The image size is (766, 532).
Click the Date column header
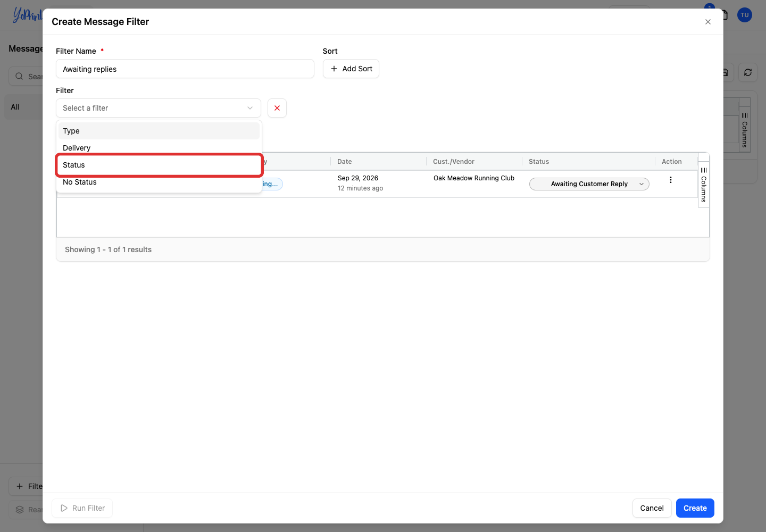click(x=378, y=162)
